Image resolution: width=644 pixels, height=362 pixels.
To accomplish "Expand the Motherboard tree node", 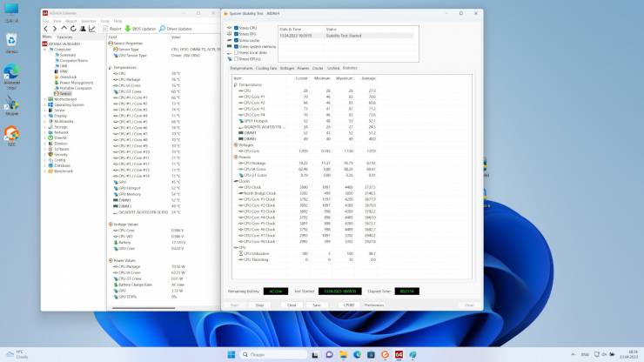I will pos(44,99).
